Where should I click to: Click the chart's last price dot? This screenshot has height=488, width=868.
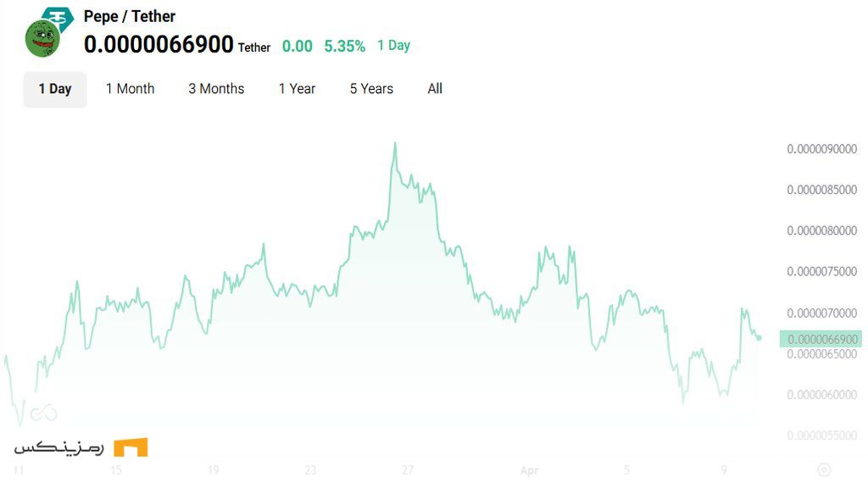tap(759, 337)
